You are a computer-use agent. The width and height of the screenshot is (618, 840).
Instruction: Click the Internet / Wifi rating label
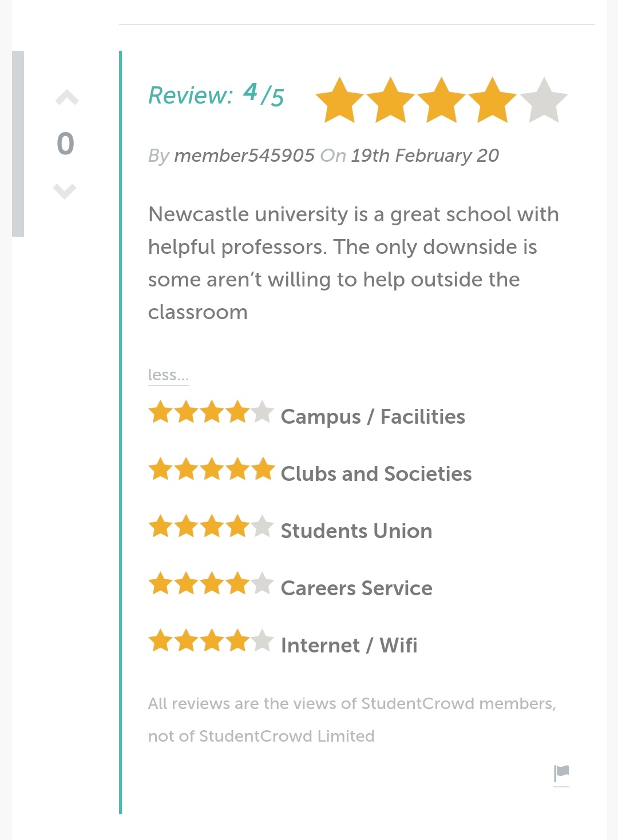(x=349, y=646)
